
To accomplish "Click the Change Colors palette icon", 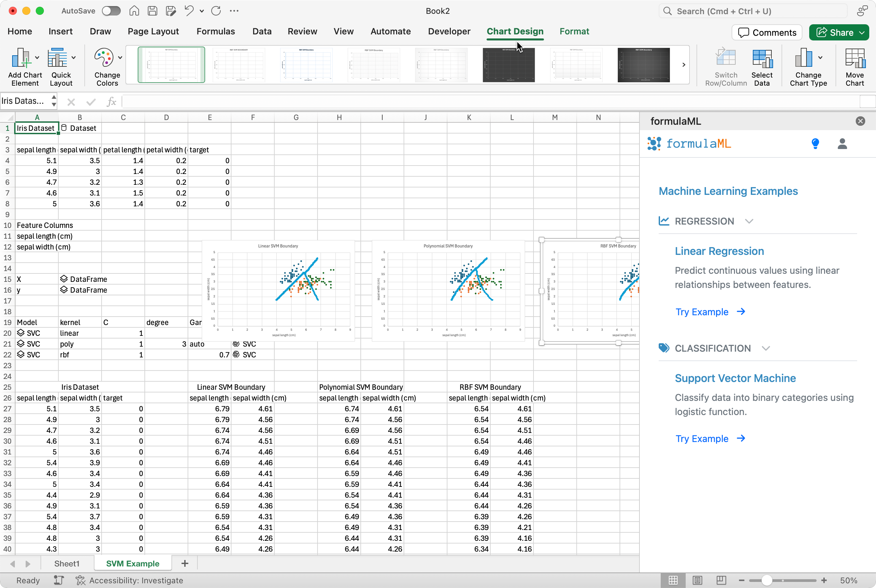I will pos(104,58).
